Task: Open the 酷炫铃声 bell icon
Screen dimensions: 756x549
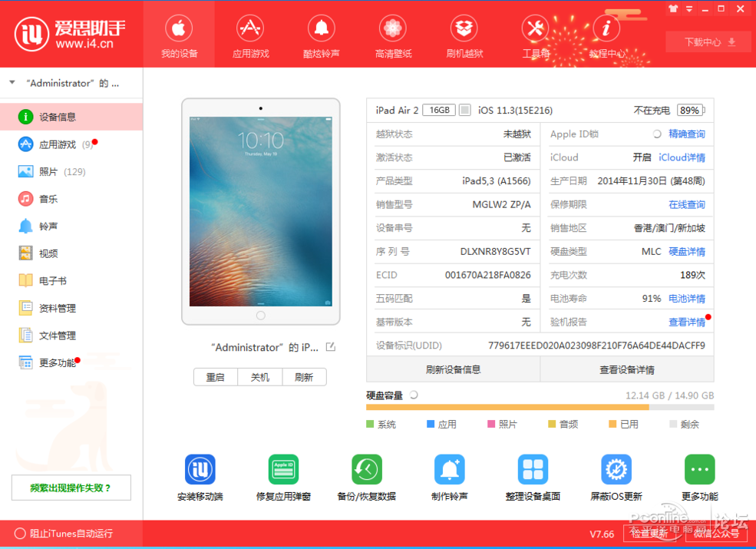Action: click(322, 28)
